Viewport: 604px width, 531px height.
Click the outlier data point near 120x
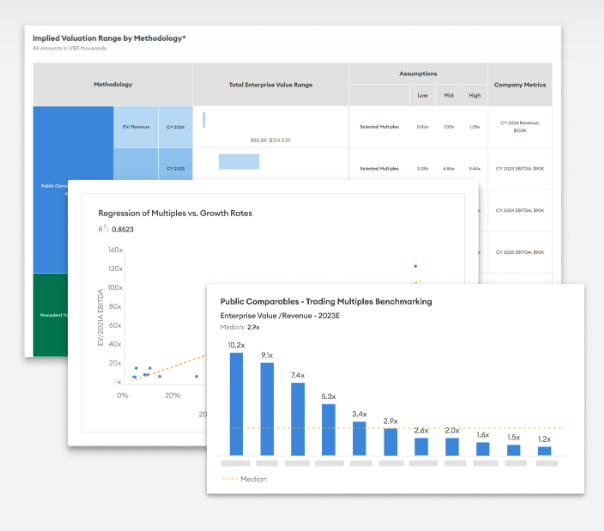[415, 266]
